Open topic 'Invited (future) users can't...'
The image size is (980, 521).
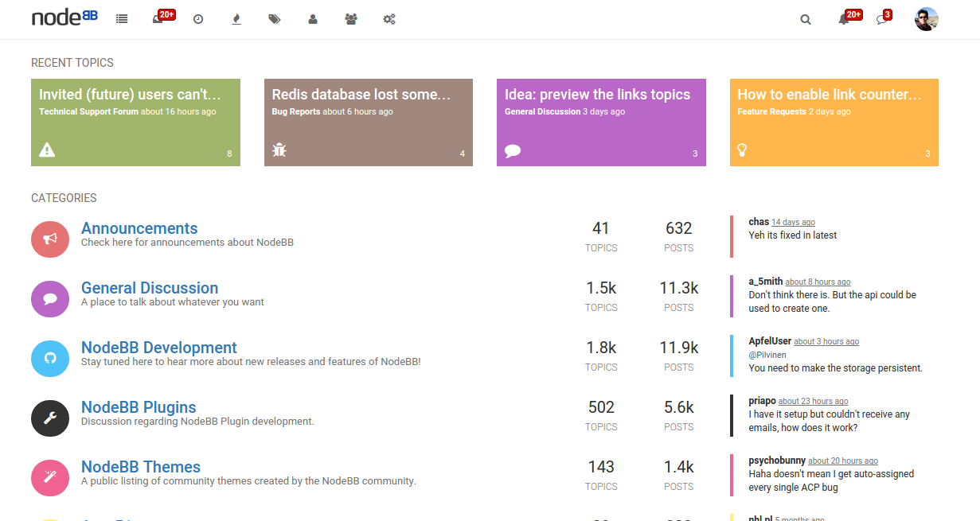point(130,95)
